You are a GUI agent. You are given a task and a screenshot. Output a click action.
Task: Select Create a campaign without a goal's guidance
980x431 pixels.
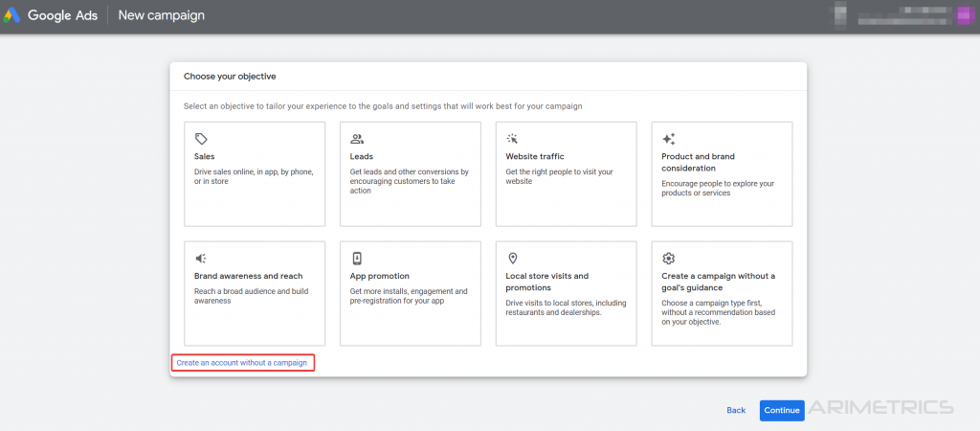[x=718, y=282]
